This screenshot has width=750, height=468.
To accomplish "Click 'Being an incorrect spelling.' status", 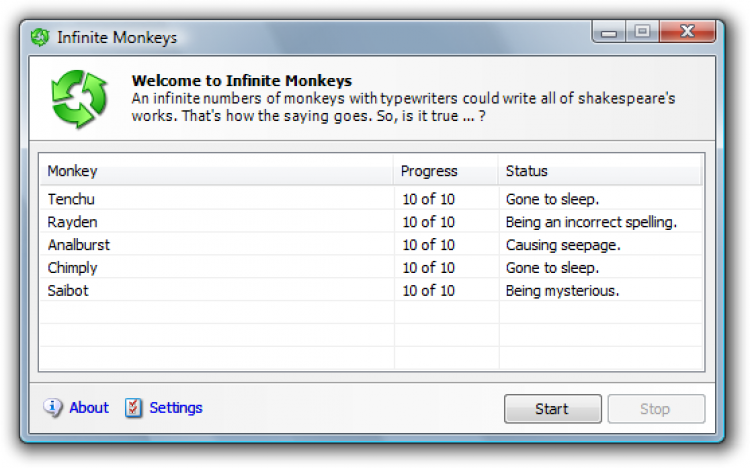I will (591, 222).
